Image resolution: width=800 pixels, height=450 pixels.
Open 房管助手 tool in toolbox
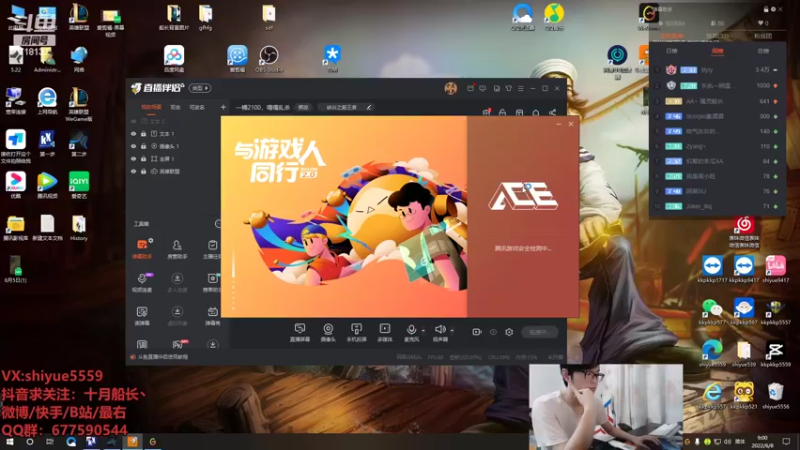[177, 249]
